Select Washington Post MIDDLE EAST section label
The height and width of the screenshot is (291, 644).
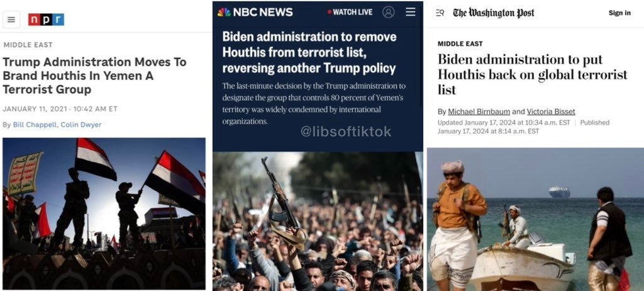(x=460, y=43)
